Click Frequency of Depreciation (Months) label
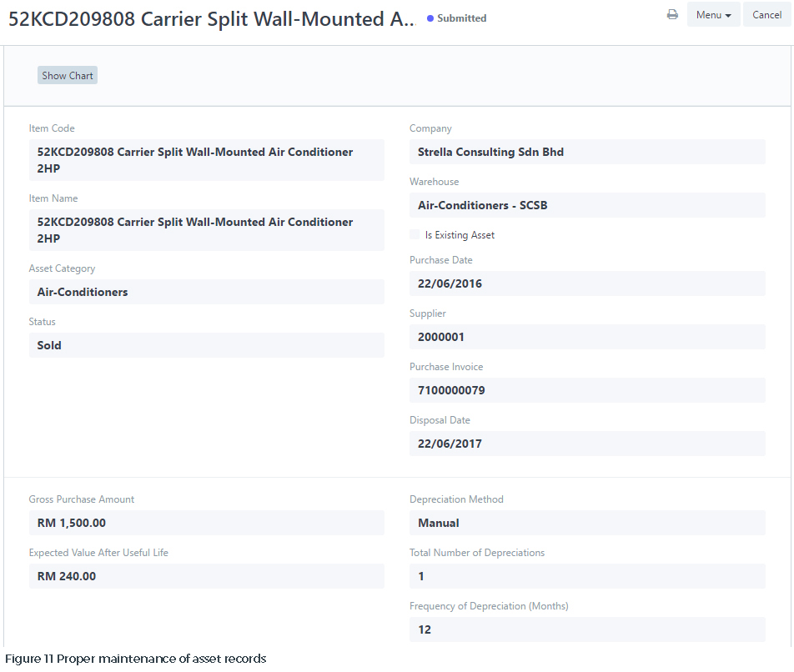This screenshot has height=672, width=794. point(489,606)
